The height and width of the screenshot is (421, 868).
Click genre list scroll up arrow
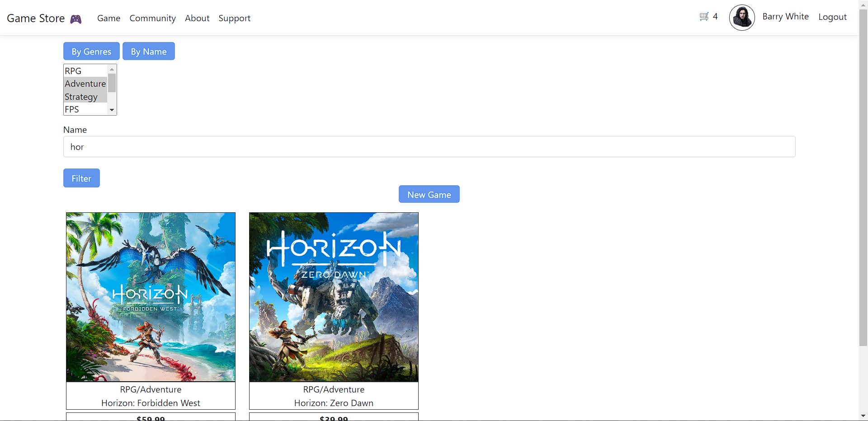click(112, 69)
